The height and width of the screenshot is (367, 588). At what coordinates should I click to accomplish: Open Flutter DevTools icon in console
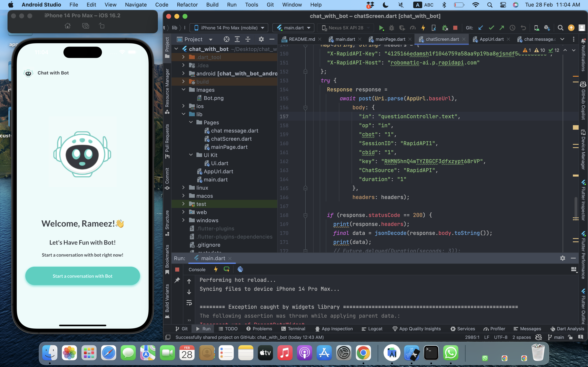[x=240, y=269]
